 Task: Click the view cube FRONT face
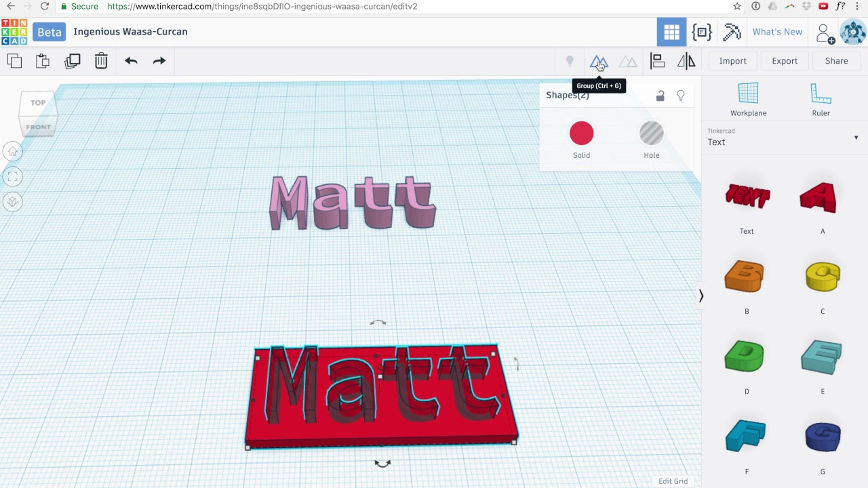coord(38,127)
